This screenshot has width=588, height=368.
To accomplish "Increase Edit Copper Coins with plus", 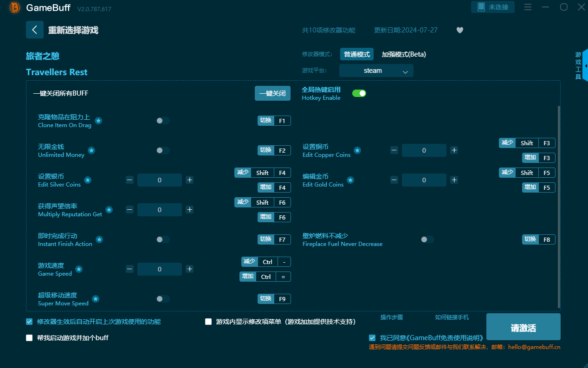I will 454,150.
